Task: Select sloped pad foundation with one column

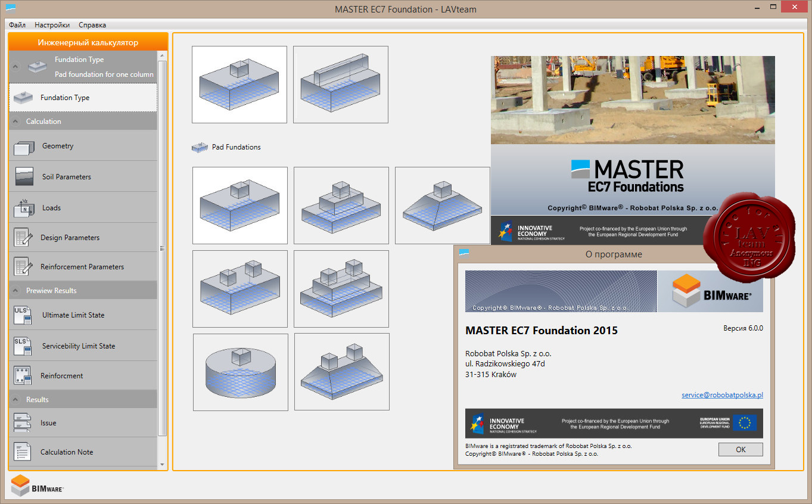Action: pyautogui.click(x=443, y=206)
